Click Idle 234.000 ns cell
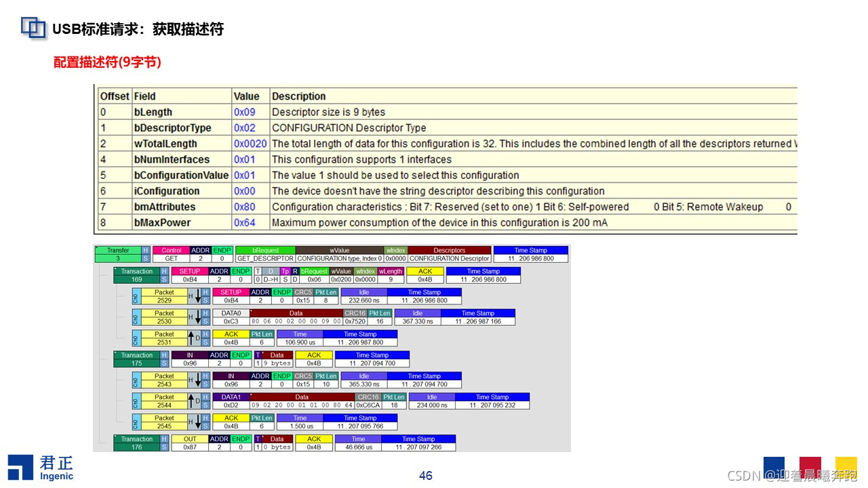Screen dimensions: 868x488 432,401
